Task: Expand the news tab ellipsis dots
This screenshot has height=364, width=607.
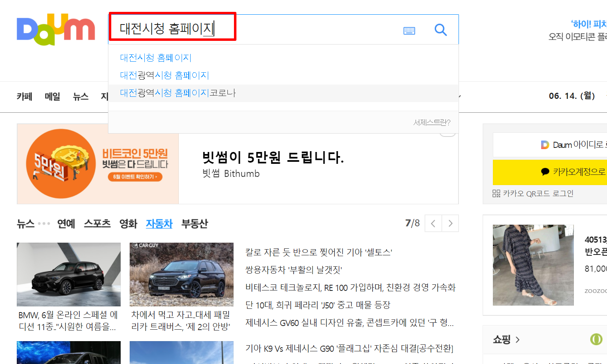Action: point(44,223)
